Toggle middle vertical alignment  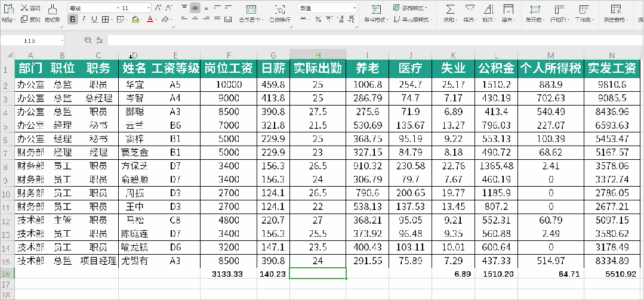click(195, 8)
